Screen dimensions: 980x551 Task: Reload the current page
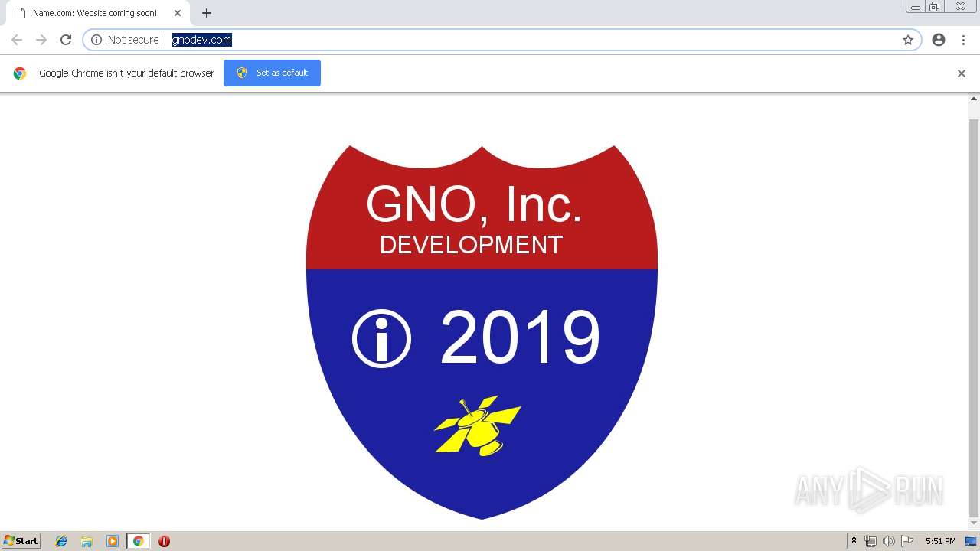point(66,40)
